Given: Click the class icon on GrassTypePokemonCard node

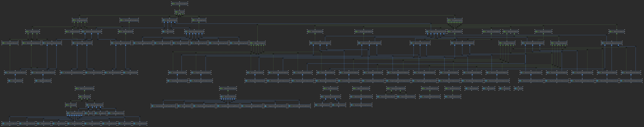Looking at the screenshot, I should [x=168, y=81].
